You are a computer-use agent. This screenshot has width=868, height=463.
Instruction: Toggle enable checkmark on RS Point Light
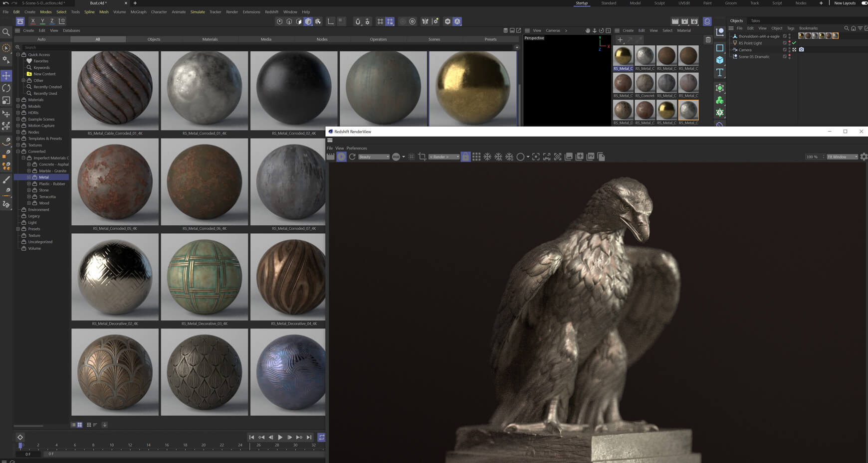point(794,43)
